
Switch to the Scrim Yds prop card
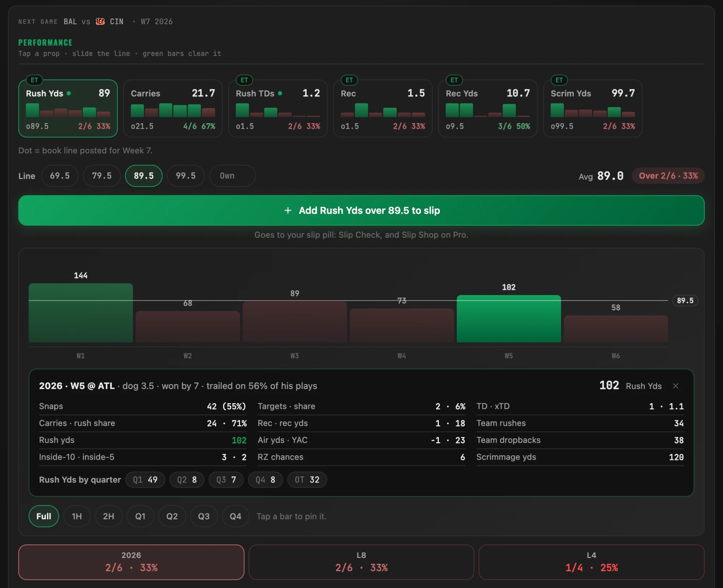click(592, 108)
